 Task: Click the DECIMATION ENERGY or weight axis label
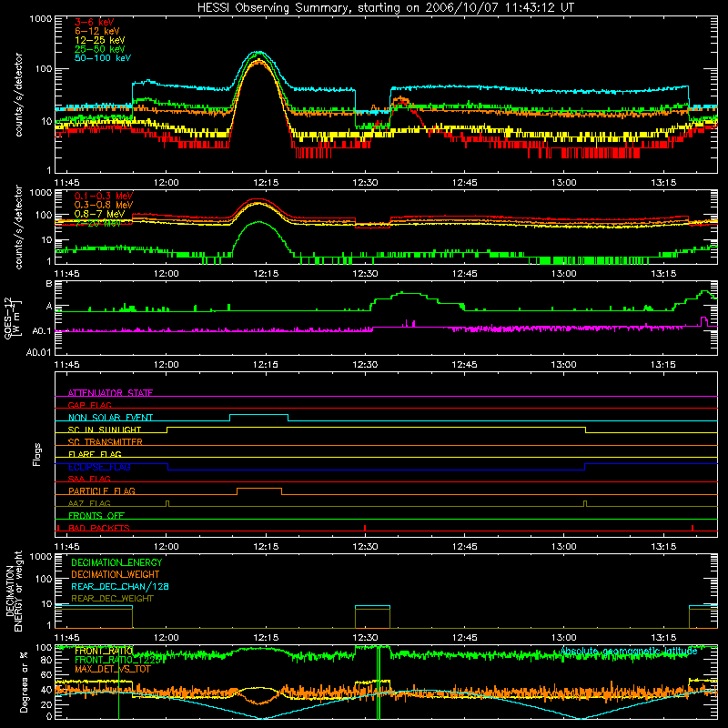click(14, 591)
